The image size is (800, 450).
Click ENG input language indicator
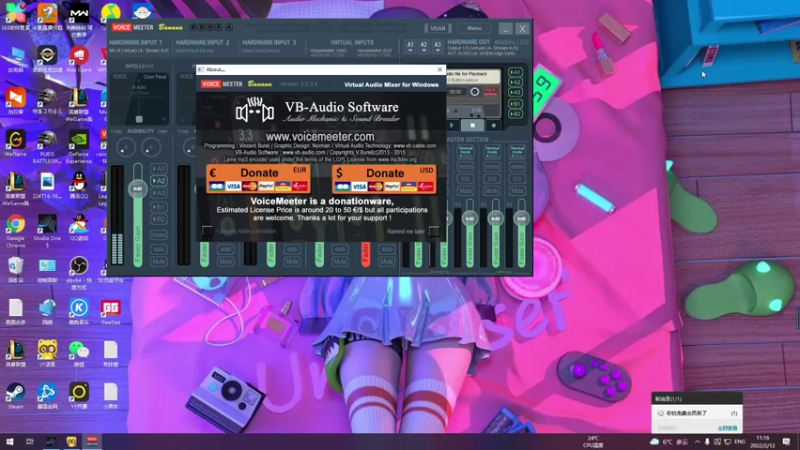(x=739, y=441)
